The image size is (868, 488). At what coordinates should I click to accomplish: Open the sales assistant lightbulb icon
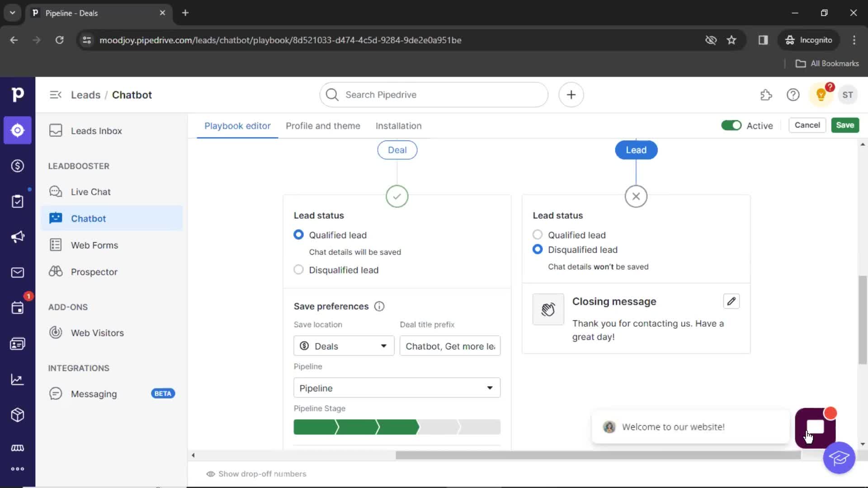[x=821, y=95]
